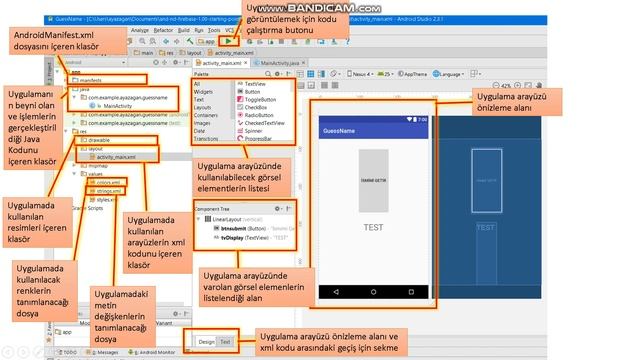Select Button widget in the palette
This screenshot has width=640, height=360.
point(249,92)
